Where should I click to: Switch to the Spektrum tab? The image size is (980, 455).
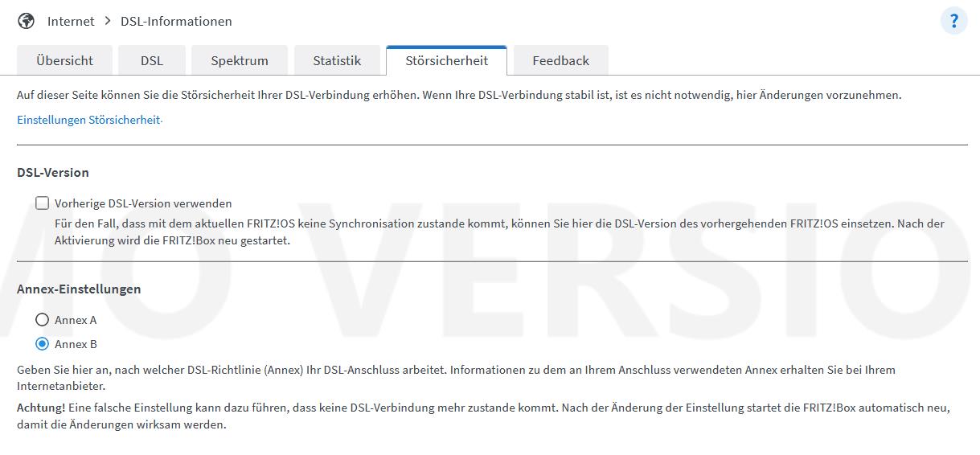240,60
